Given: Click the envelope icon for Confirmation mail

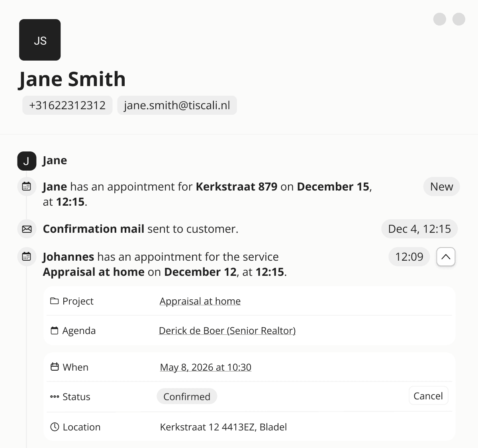Looking at the screenshot, I should (27, 229).
